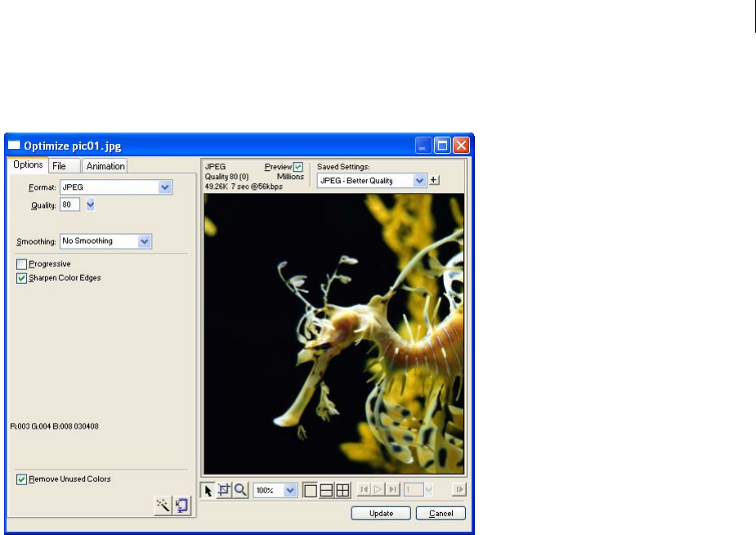Click the 49.26K 7 sec @56kbps text

244,187
